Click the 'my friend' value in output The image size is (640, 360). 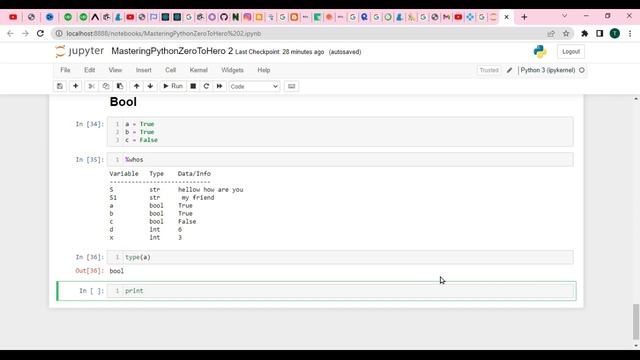tap(198, 198)
